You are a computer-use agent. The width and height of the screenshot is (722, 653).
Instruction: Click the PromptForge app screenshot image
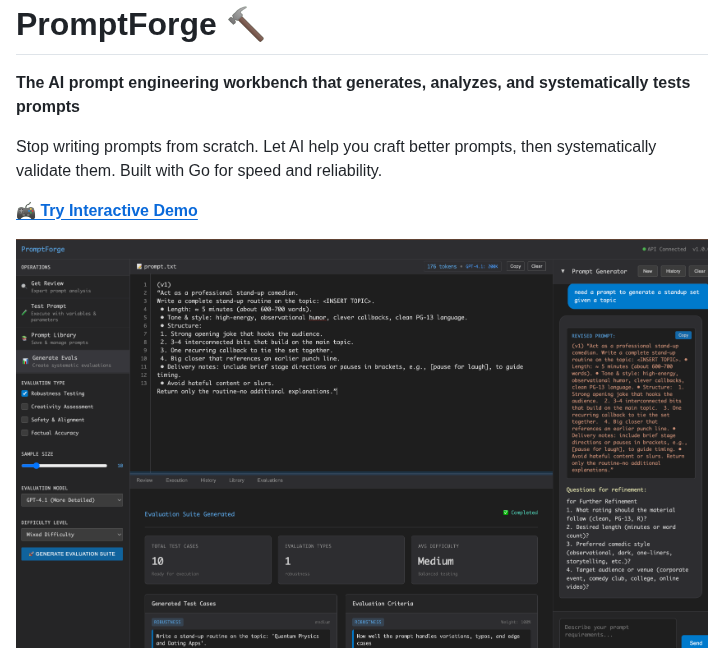pyautogui.click(x=362, y=443)
